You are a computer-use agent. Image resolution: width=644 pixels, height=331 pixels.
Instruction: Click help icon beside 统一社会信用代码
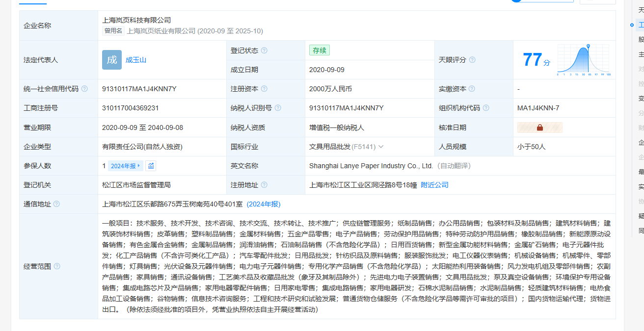pyautogui.click(x=84, y=89)
